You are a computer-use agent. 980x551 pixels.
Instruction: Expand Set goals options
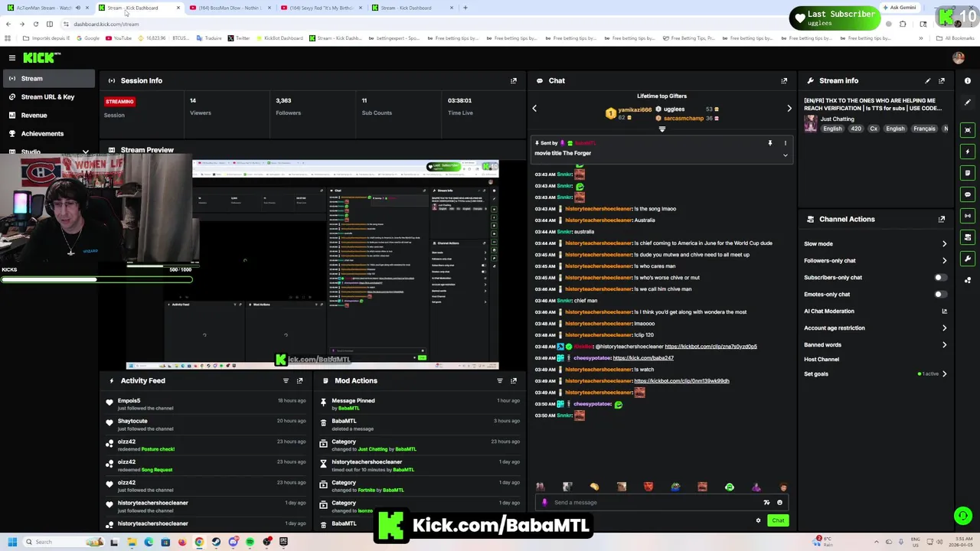coord(944,374)
